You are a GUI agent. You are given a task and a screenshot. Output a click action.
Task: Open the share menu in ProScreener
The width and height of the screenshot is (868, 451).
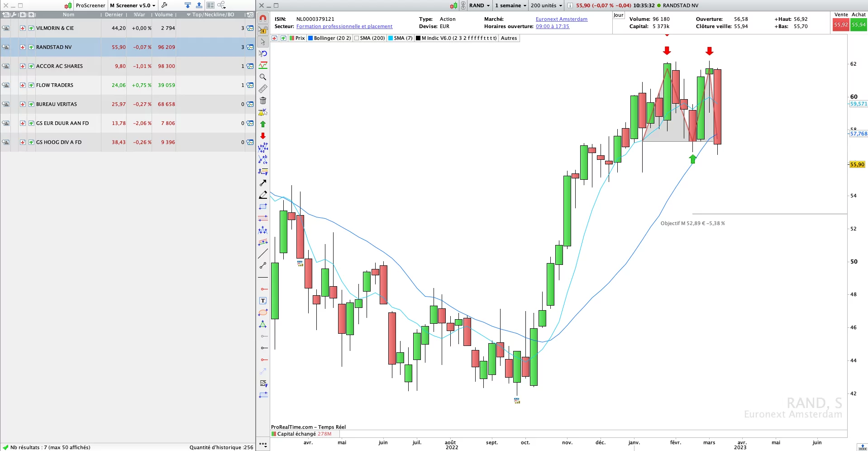tap(222, 5)
